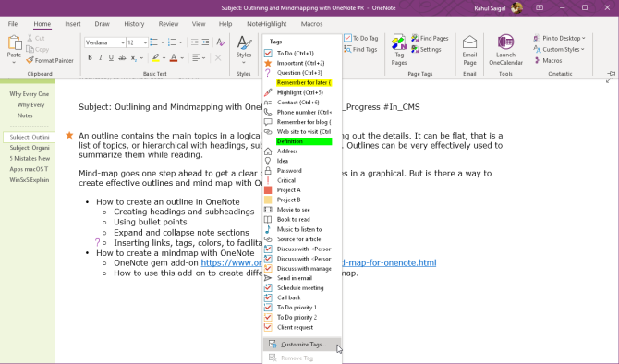Open the 5 Mistakes New page
This screenshot has width=619, height=364.
(30, 158)
